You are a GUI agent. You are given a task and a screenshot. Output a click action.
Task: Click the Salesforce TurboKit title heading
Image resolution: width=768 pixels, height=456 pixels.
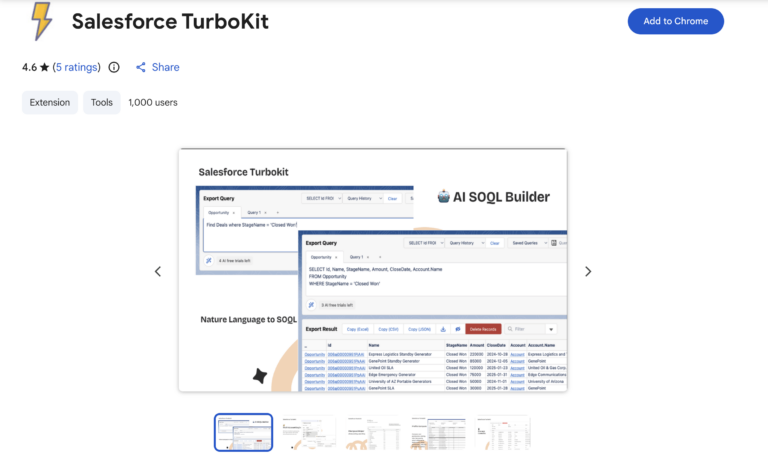[x=170, y=22]
